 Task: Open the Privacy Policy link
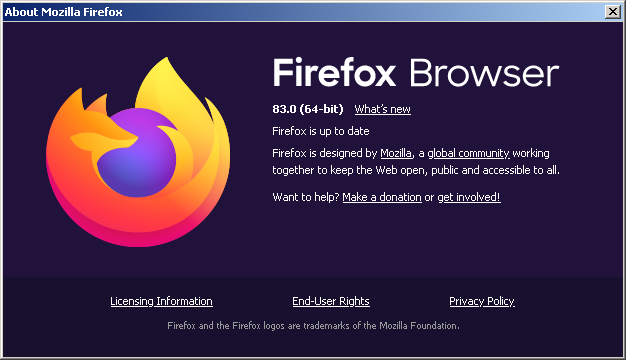coord(482,301)
